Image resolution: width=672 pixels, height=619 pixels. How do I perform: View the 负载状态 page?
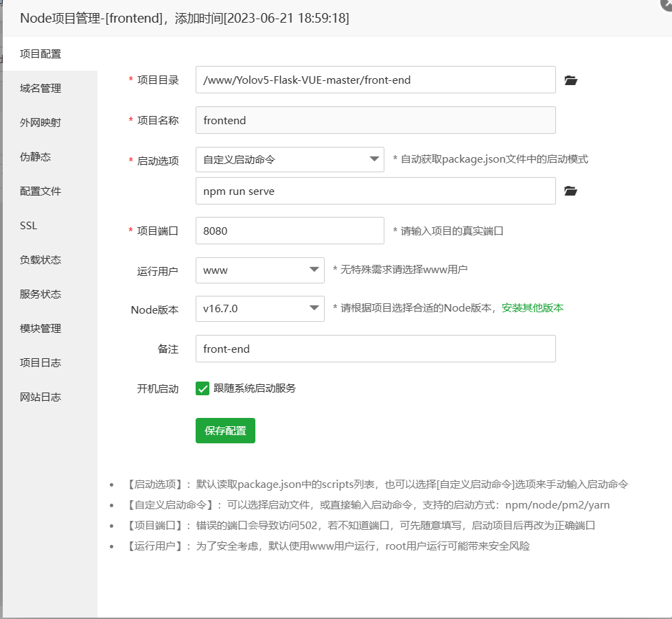coord(41,259)
